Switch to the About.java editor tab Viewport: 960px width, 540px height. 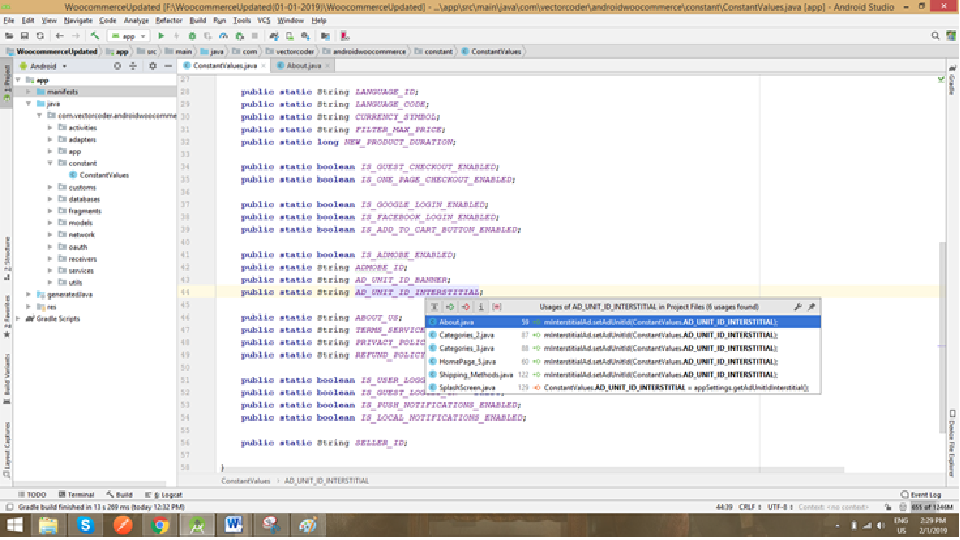point(304,66)
